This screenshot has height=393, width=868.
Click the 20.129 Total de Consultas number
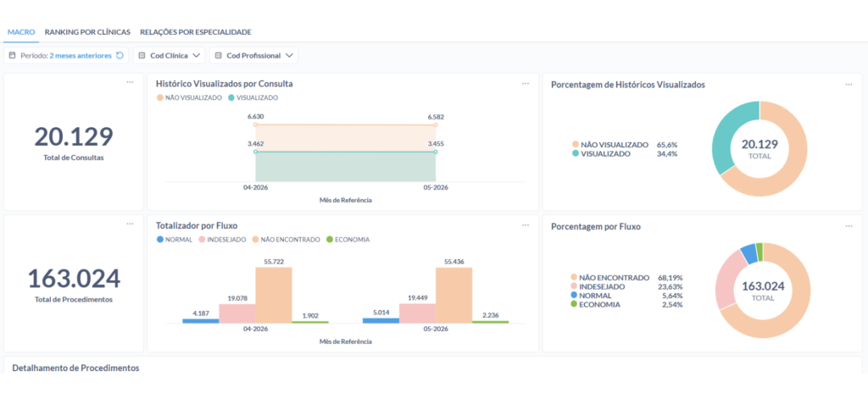coord(74,136)
